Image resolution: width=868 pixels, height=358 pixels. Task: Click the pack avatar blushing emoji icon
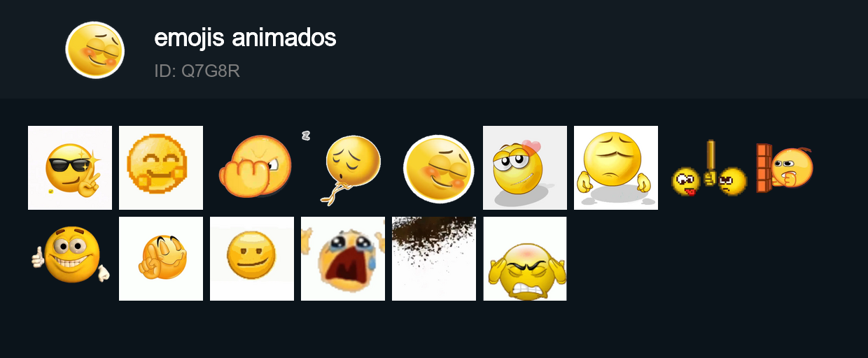95,50
